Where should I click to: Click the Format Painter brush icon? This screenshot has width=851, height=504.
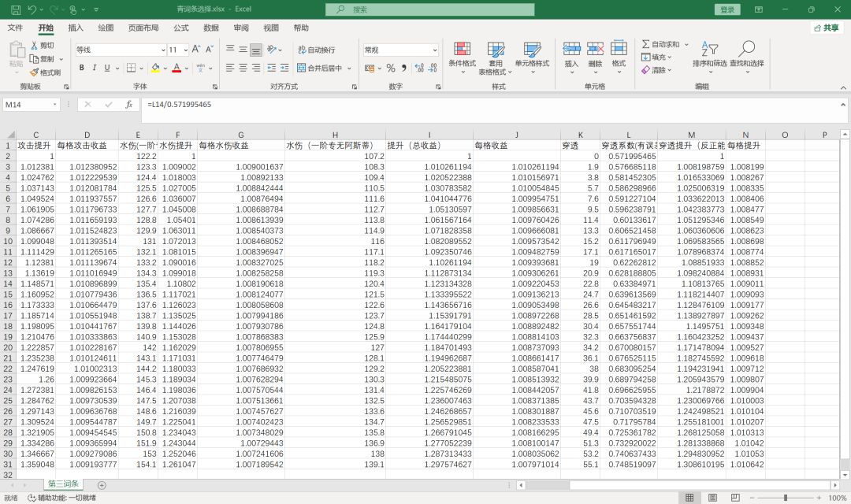(x=34, y=72)
